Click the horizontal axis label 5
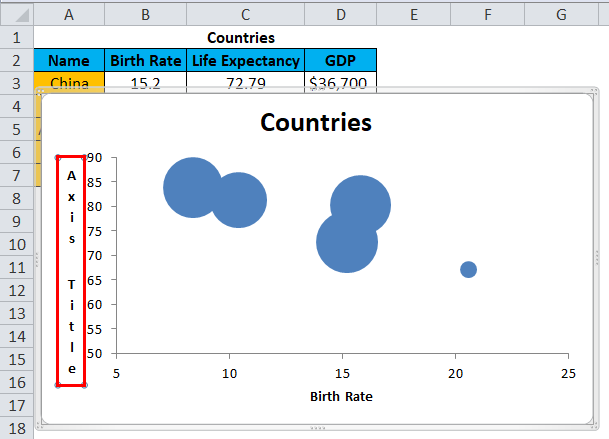Image resolution: width=609 pixels, height=439 pixels. [x=116, y=374]
